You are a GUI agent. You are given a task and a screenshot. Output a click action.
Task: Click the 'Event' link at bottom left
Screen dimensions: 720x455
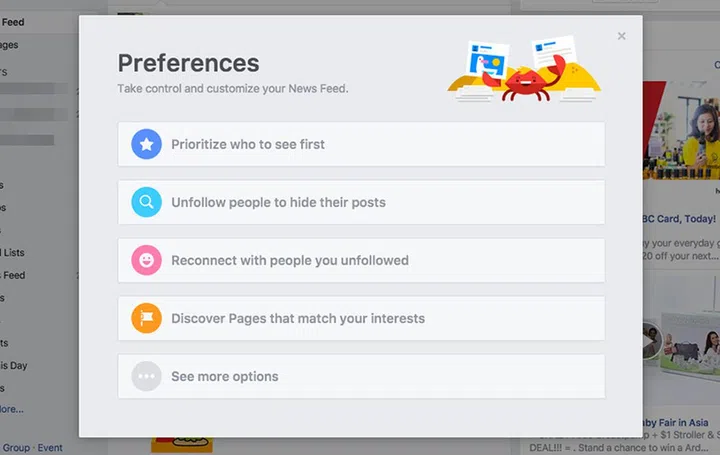pos(50,448)
